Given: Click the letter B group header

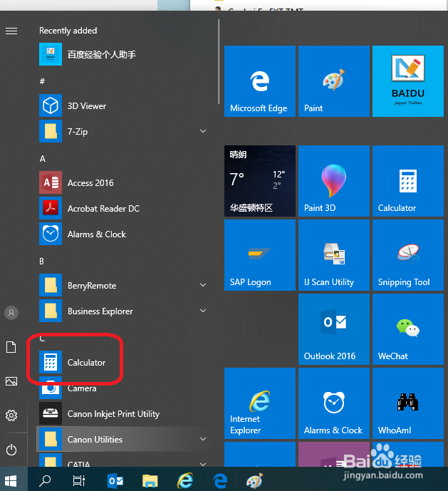Looking at the screenshot, I should point(41,262).
